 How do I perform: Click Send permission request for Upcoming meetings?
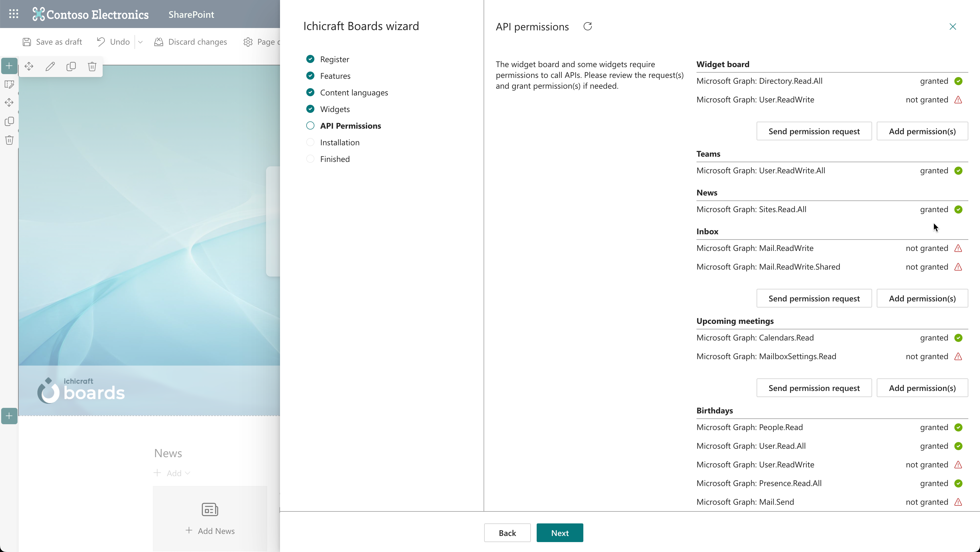814,388
